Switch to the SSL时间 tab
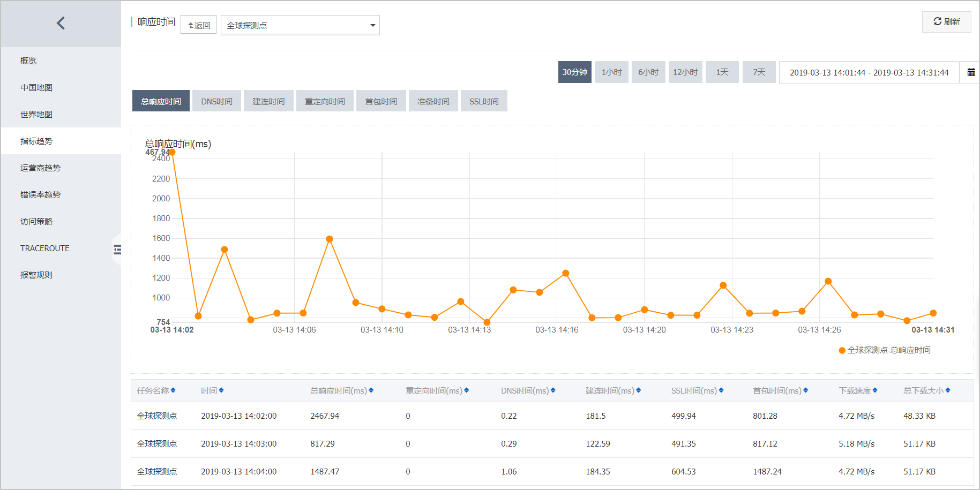The height and width of the screenshot is (490, 980). [484, 101]
